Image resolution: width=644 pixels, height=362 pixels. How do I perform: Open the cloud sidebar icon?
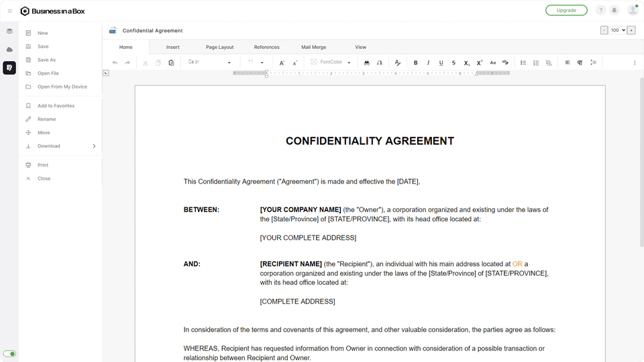[x=9, y=50]
